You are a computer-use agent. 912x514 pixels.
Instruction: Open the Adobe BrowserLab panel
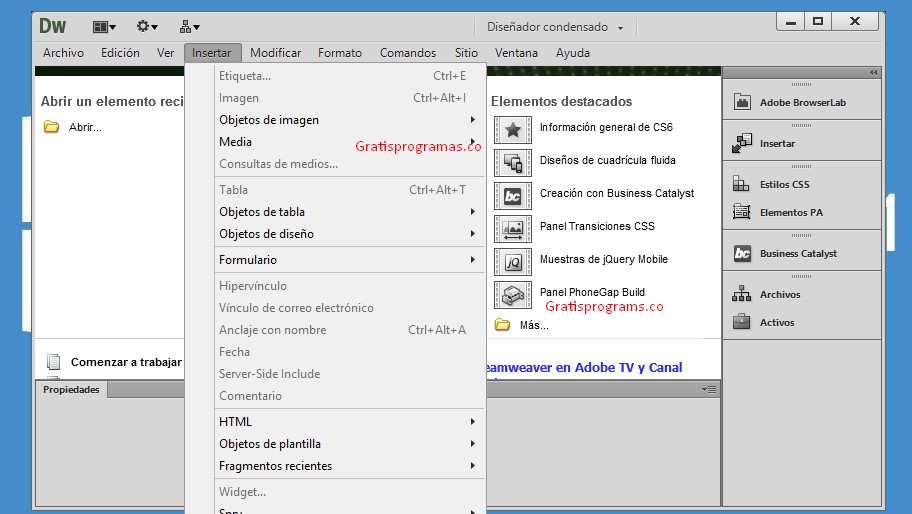(802, 102)
